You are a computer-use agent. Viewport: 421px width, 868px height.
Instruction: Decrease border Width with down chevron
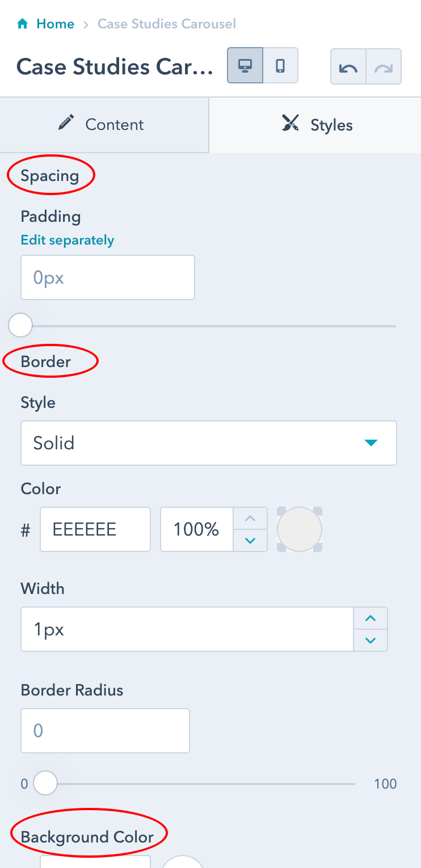point(371,640)
